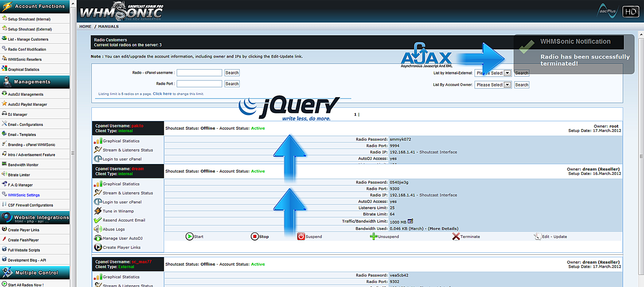The image size is (644, 287).
Task: Open WHMSonic Settings in the sidebar
Action: click(24, 195)
